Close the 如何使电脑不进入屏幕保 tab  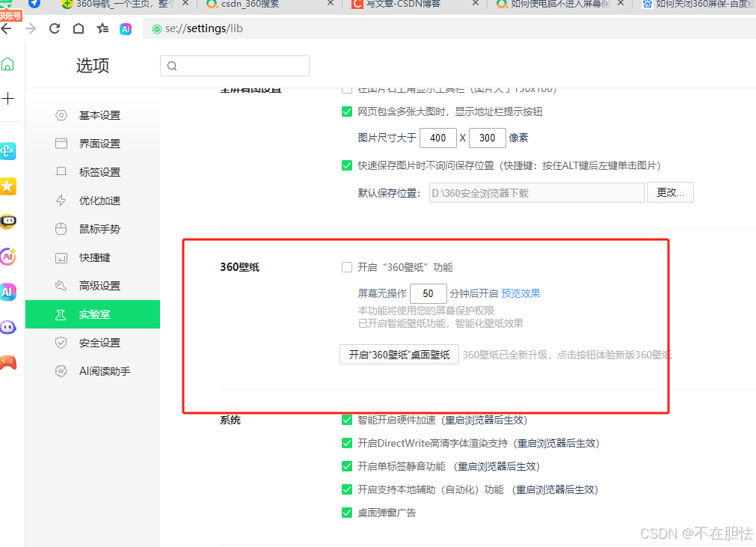tap(621, 4)
